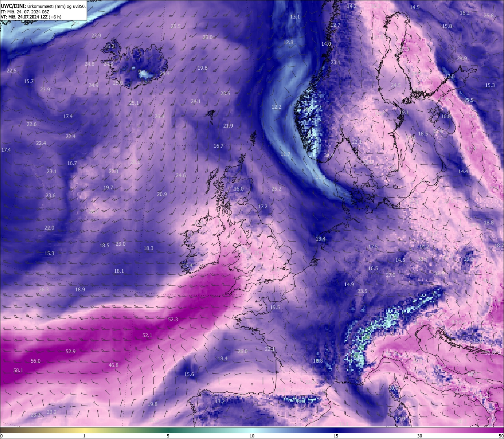
Task: Click the 26.3 value label
Action: pyautogui.click(x=44, y=290)
